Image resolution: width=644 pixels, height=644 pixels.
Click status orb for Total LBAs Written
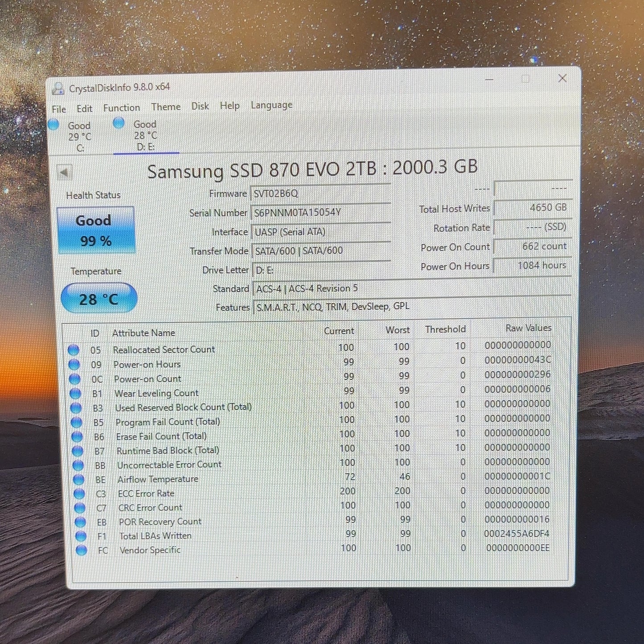click(81, 537)
